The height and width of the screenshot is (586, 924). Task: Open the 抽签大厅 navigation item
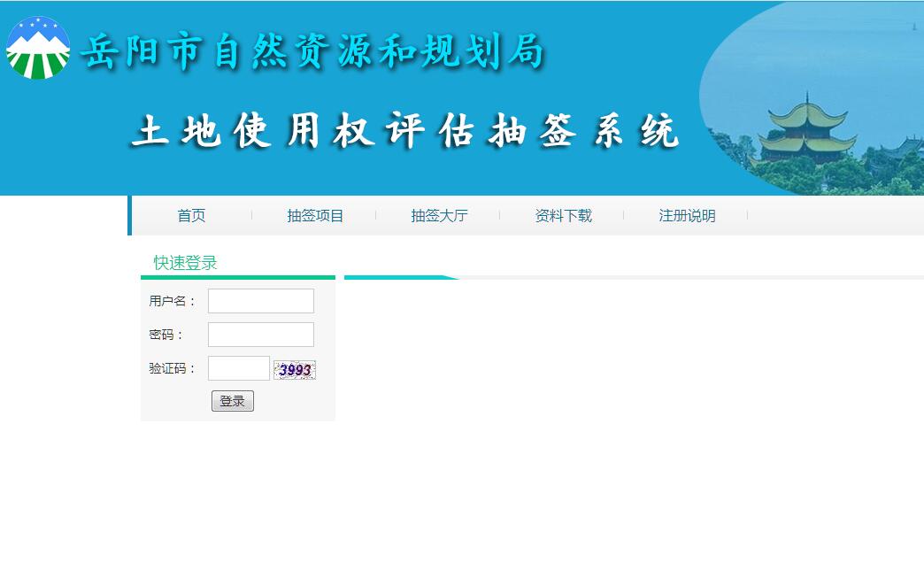[439, 216]
